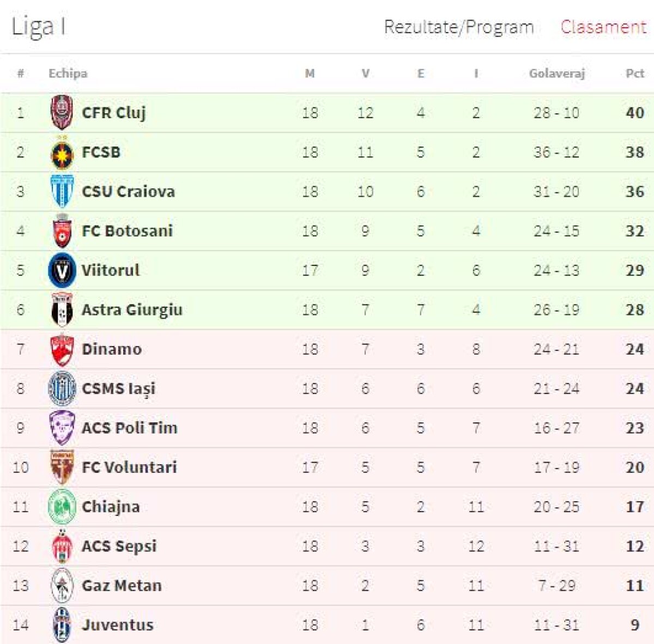Click the Golaveraj column header
Viewport: 654px width, 644px height.
pyautogui.click(x=558, y=72)
